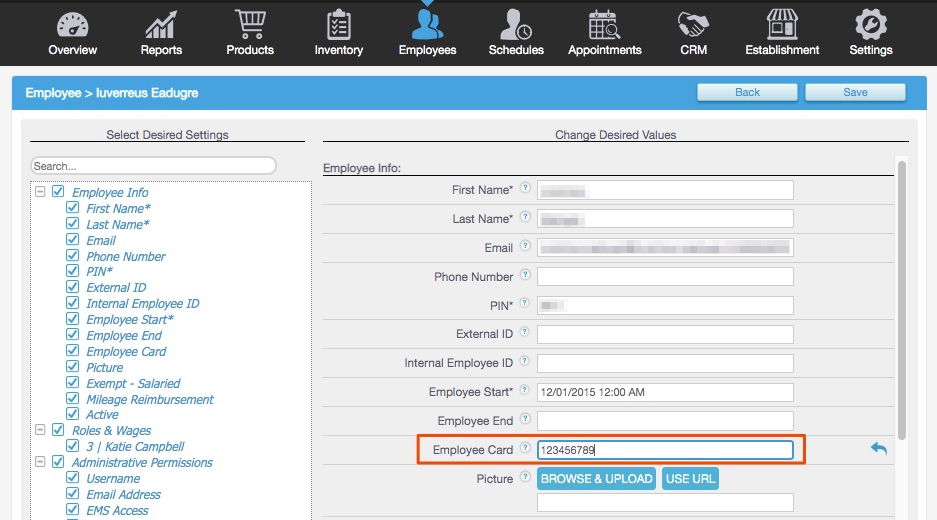This screenshot has width=937, height=520.
Task: Open the Appointments calendar icon
Action: [605, 26]
